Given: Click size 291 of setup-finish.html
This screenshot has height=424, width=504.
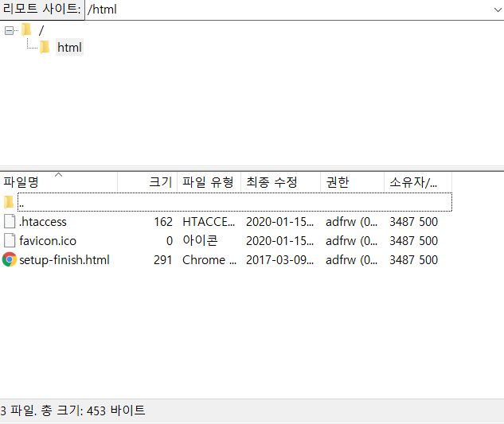Looking at the screenshot, I should (x=162, y=260).
